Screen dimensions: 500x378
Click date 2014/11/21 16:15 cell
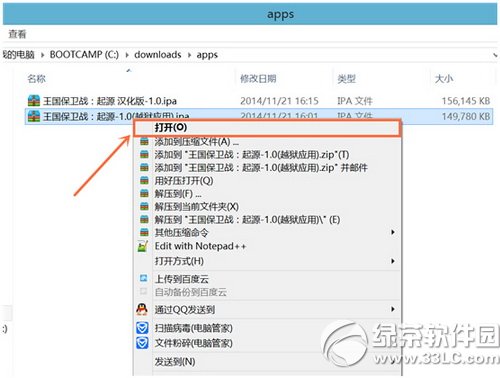[x=279, y=101]
